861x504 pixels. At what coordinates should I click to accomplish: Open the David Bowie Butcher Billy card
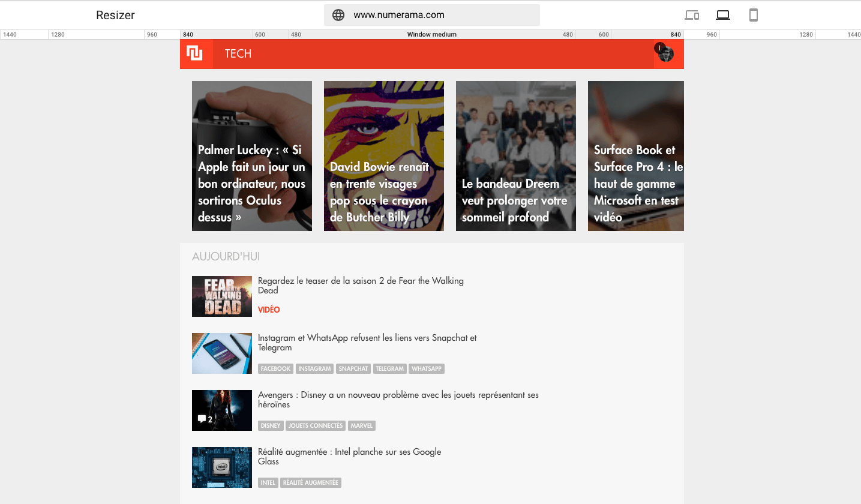[384, 156]
